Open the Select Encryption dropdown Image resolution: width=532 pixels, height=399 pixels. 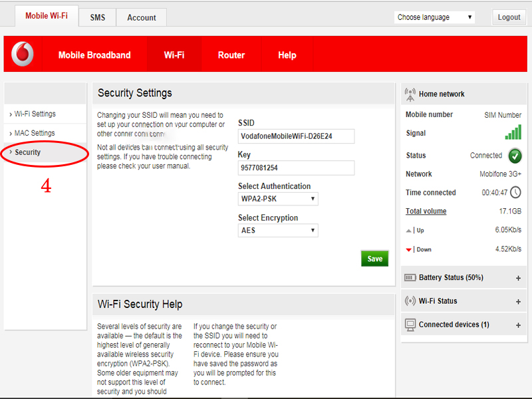click(278, 230)
